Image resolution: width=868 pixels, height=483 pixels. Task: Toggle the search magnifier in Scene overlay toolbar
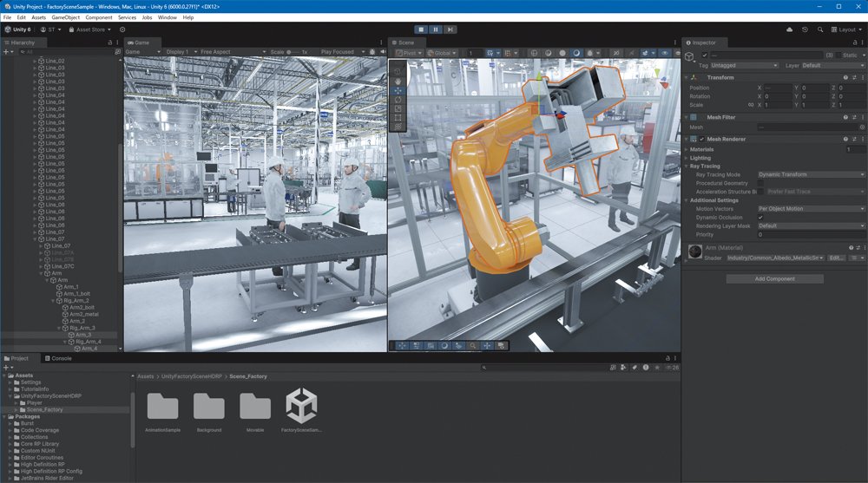[x=473, y=346]
